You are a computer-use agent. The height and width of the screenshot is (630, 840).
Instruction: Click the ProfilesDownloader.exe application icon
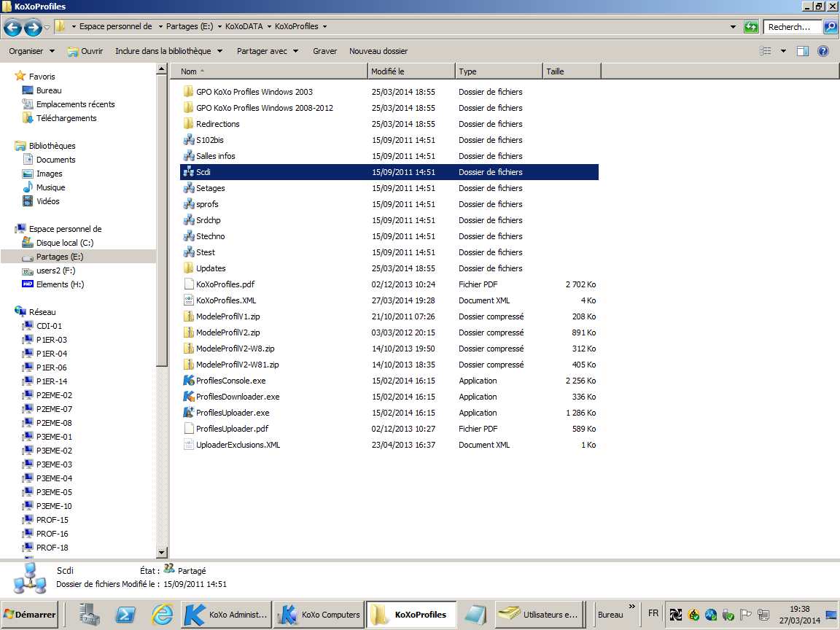coord(189,397)
